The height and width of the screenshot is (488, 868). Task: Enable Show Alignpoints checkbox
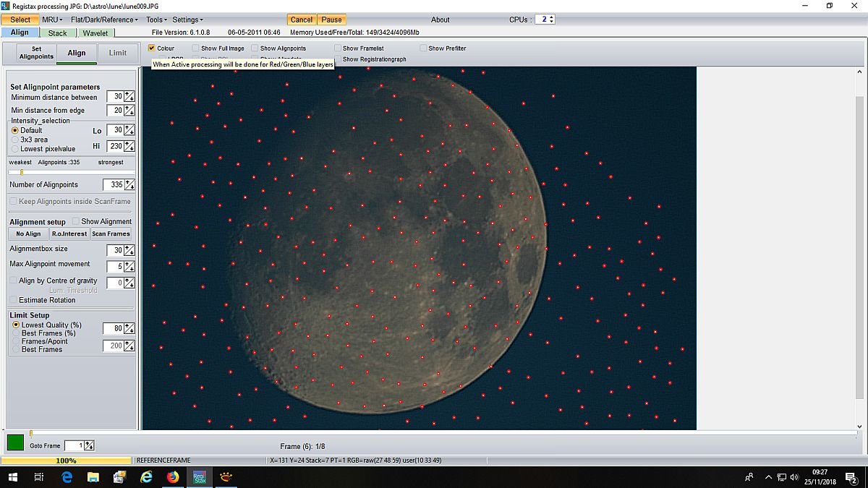tap(255, 48)
